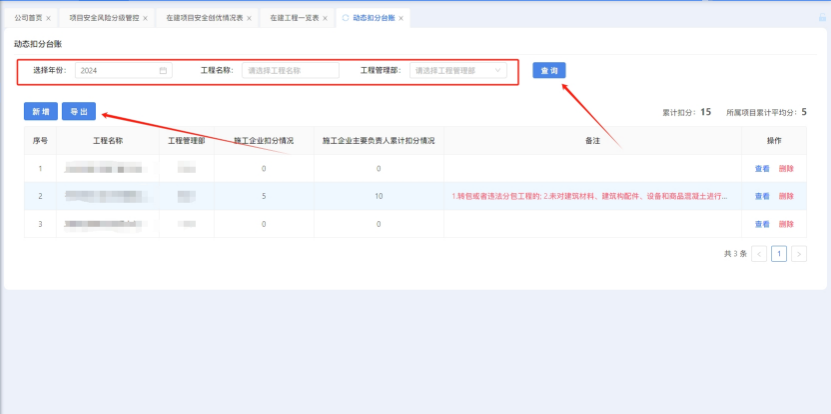Click 查看 link in row 2
831x414 pixels.
click(x=762, y=196)
